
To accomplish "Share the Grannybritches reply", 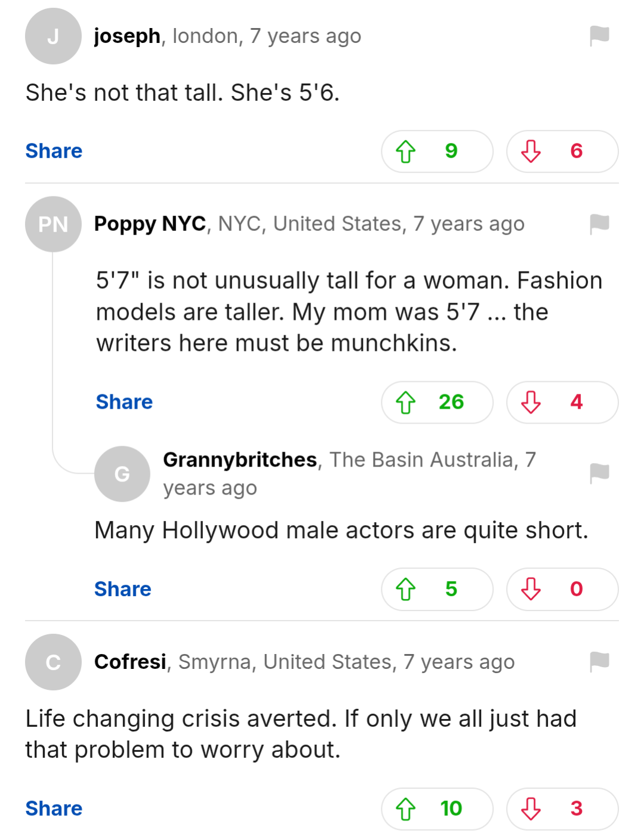I will point(123,589).
